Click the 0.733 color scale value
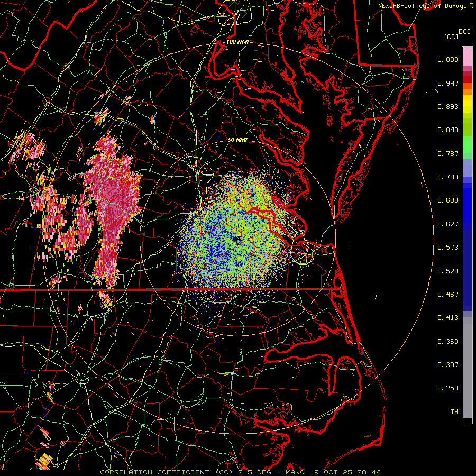Image resolution: width=476 pixels, height=476 pixels. (x=448, y=177)
